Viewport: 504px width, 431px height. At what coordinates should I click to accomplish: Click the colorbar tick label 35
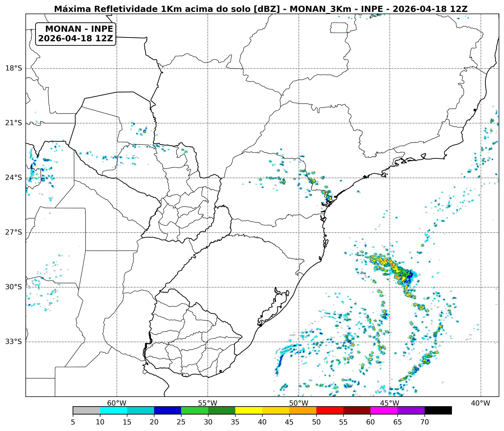click(x=235, y=422)
